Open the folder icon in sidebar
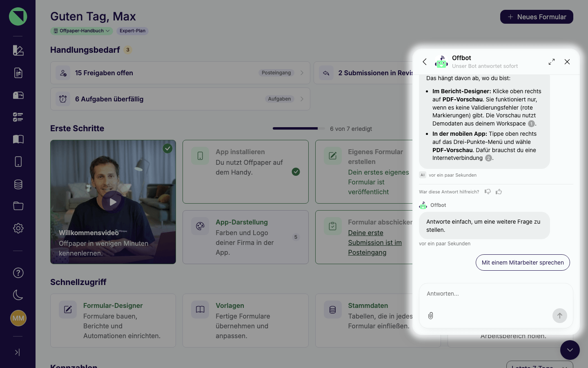This screenshot has width=588, height=368. coord(18,206)
